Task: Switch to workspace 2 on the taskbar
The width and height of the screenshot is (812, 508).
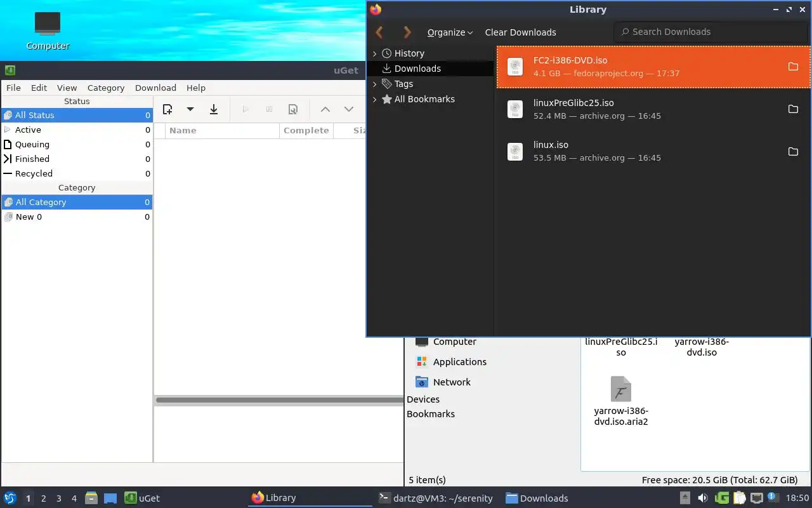Action: coord(43,498)
